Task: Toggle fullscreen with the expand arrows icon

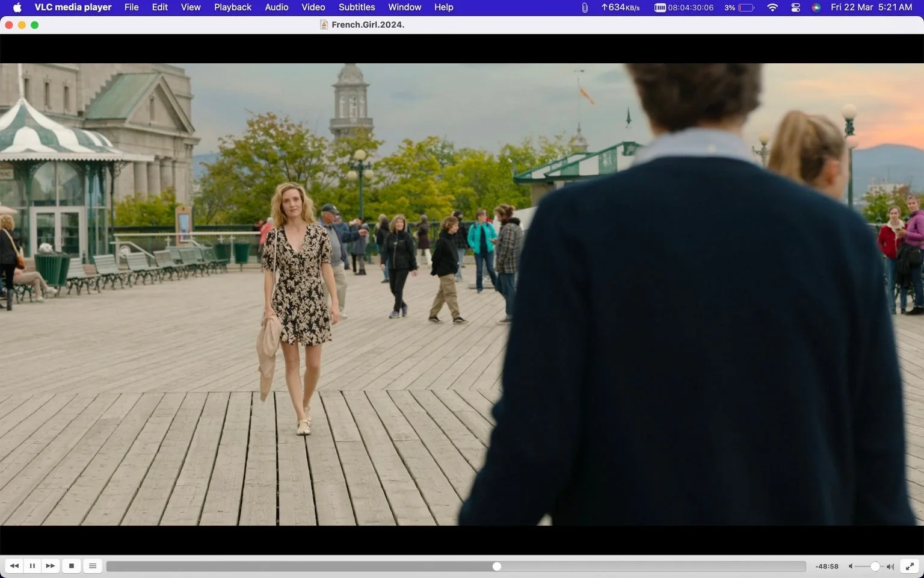Action: 910,566
